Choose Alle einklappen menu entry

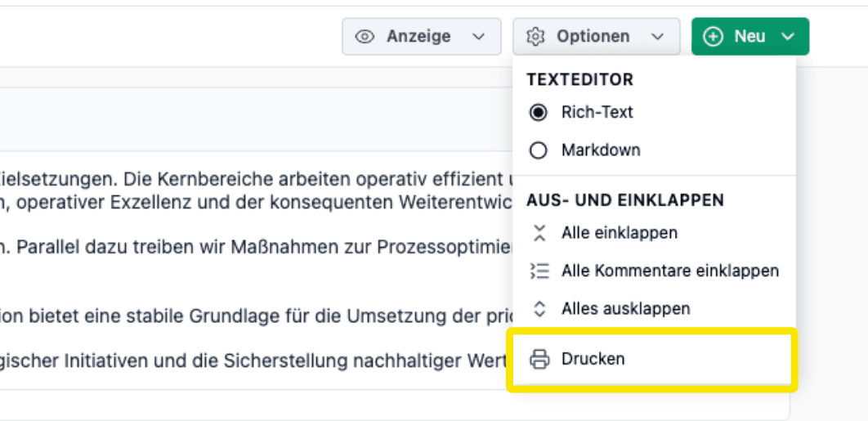coord(619,233)
